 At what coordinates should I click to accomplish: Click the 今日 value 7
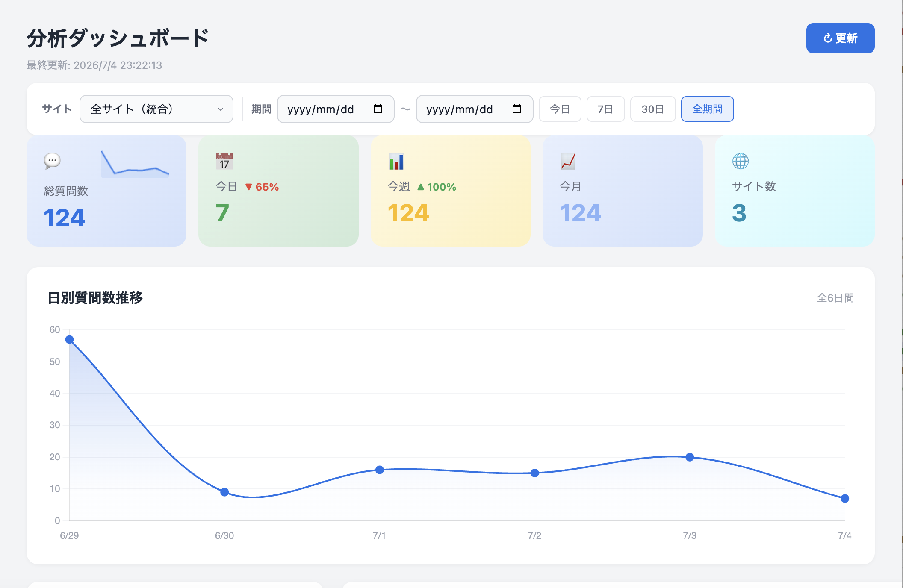coord(222,213)
